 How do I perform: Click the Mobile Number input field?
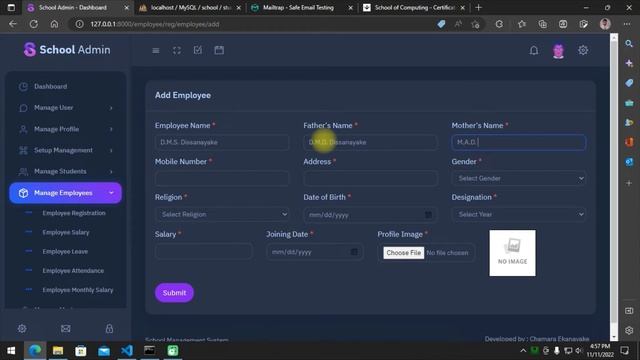click(x=222, y=178)
